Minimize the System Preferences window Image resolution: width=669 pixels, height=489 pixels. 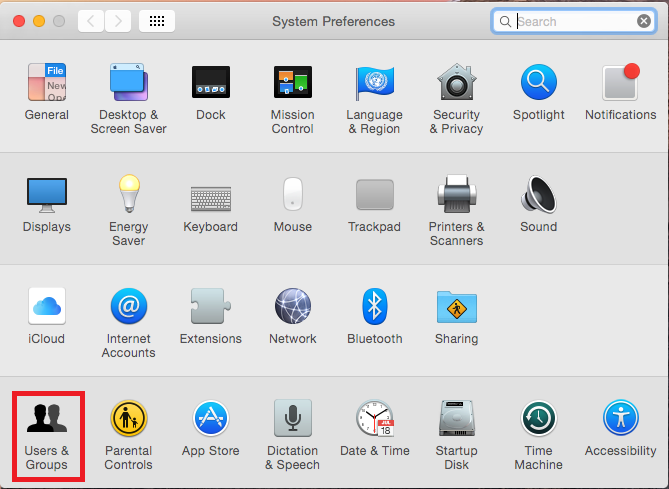point(39,21)
